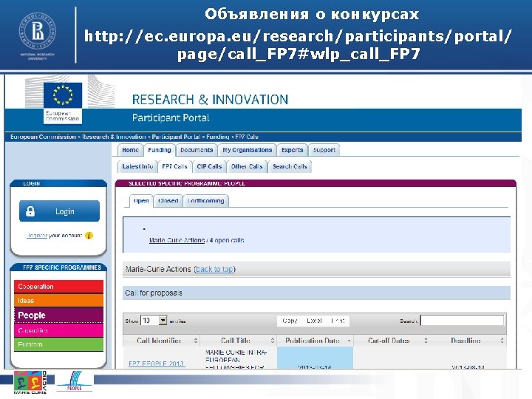This screenshot has height=399, width=532.
Task: Select the Closed calls tab
Action: pos(168,201)
